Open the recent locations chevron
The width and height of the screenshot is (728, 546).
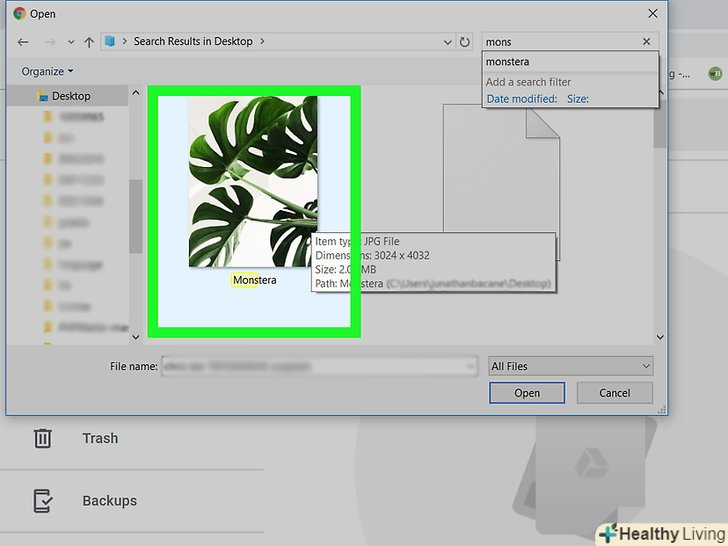click(x=71, y=42)
